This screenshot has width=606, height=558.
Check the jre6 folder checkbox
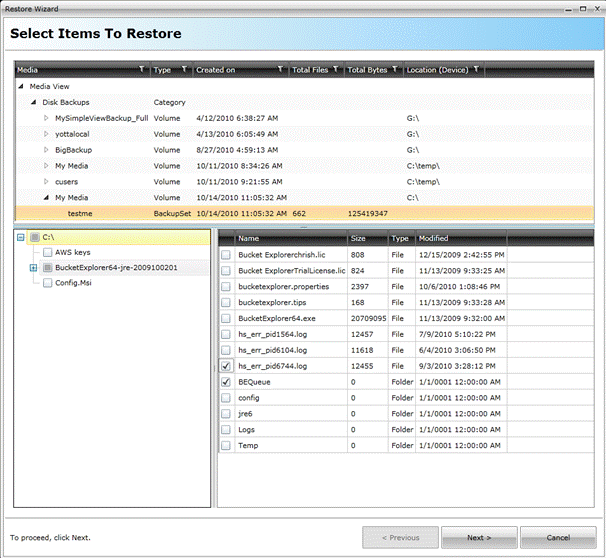[x=226, y=413]
